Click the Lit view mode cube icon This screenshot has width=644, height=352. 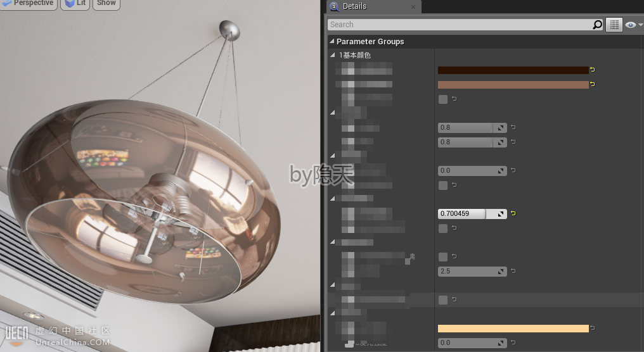(68, 3)
